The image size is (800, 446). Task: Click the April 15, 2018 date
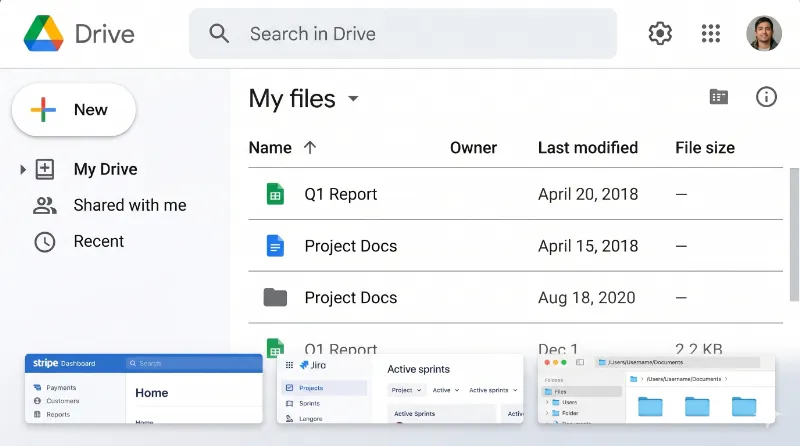588,246
